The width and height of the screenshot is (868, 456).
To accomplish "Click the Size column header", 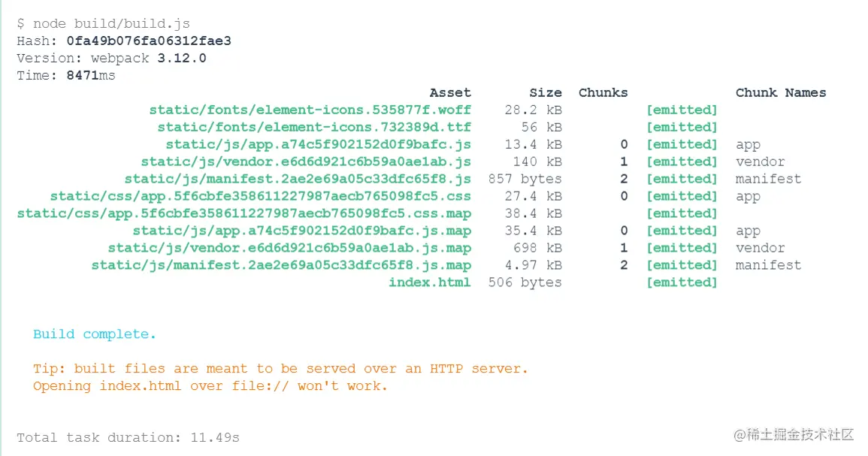I will [545, 93].
